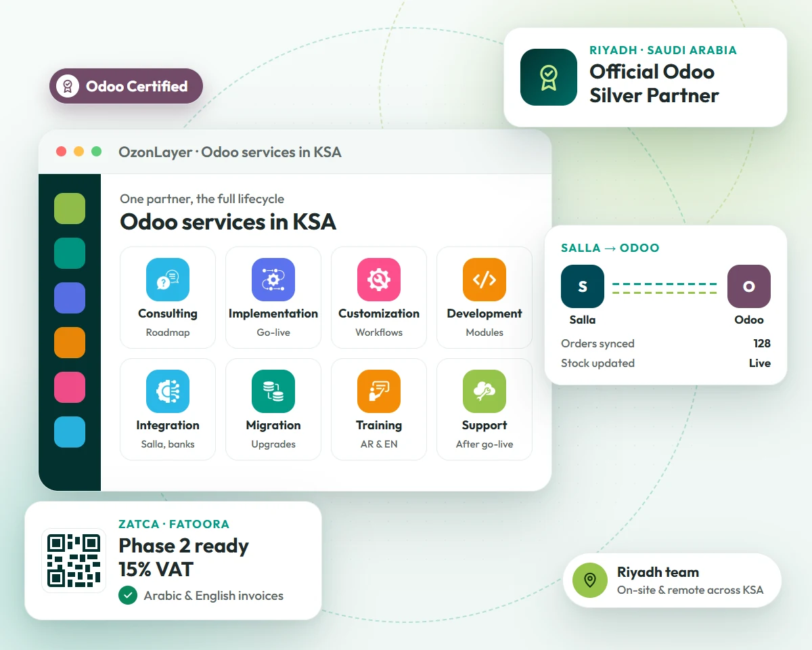
Task: Click 'Arabic & English invoices' text
Action: [214, 596]
